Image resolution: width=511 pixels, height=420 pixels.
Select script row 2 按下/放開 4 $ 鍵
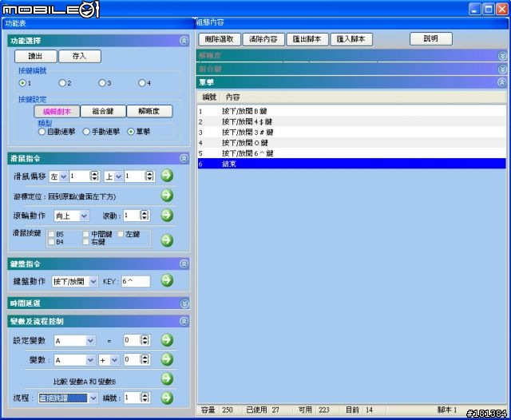[352, 122]
